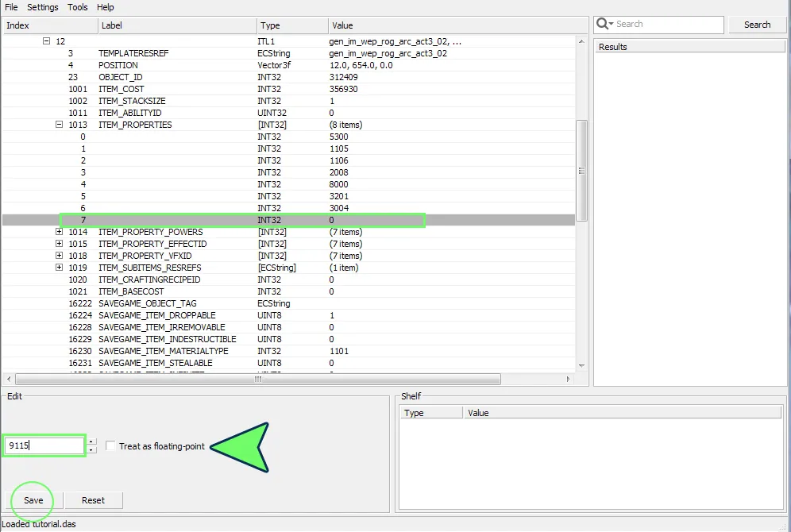Open the File menu
Screen dimensions: 791x532
pos(11,7)
